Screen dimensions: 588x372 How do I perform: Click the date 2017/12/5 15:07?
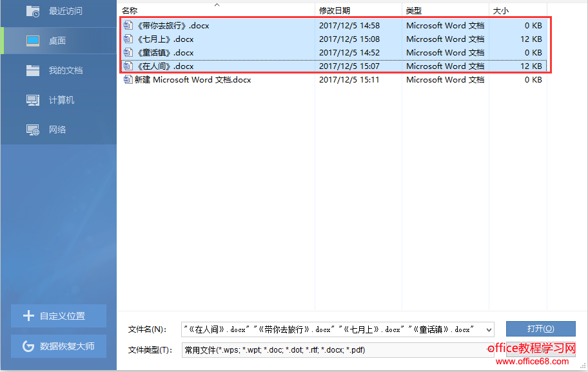pyautogui.click(x=349, y=66)
